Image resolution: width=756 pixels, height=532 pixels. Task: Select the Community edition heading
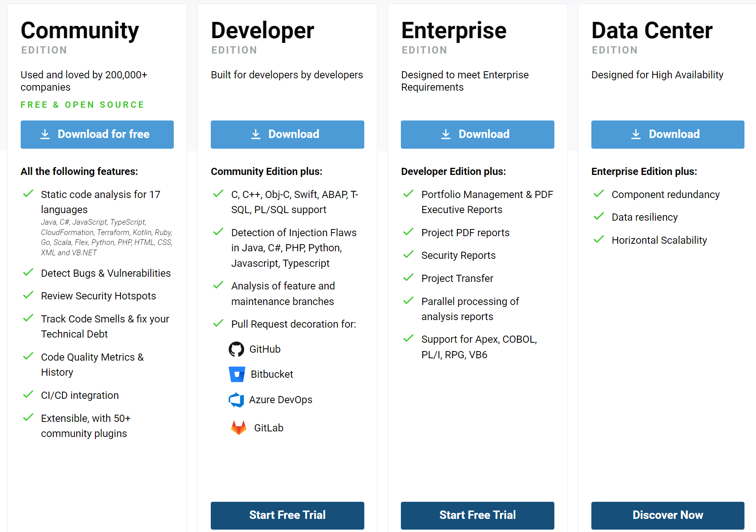(80, 31)
